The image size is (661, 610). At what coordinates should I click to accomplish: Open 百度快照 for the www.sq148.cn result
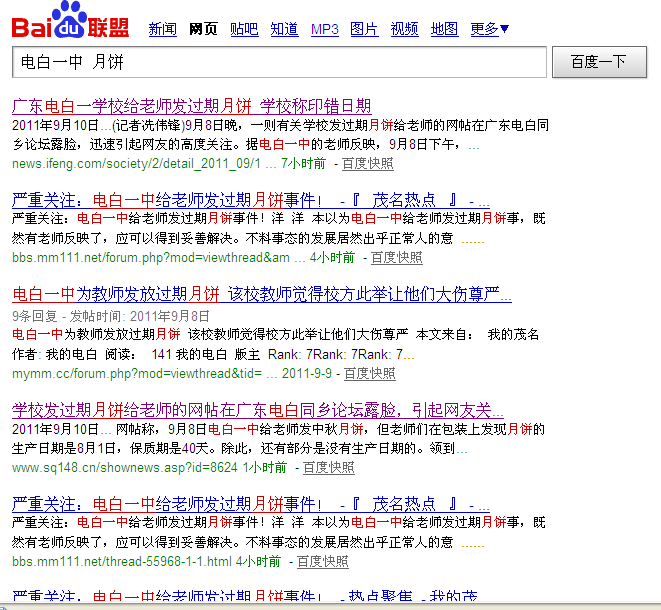pos(328,467)
